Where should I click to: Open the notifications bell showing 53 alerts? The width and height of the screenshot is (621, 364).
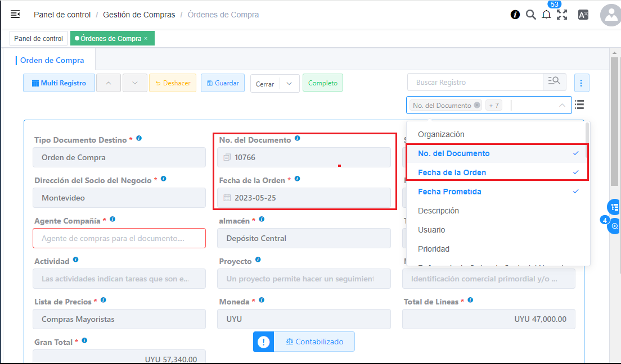546,15
